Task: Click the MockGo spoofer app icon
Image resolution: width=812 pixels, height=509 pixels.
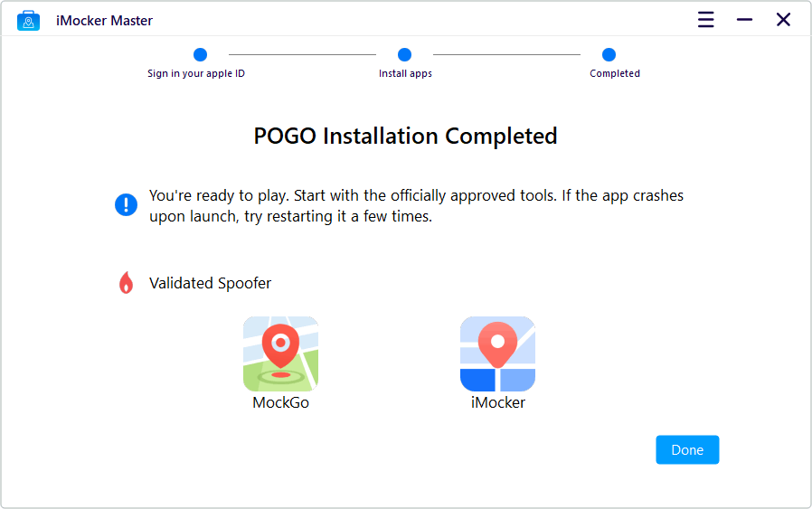Action: point(280,353)
